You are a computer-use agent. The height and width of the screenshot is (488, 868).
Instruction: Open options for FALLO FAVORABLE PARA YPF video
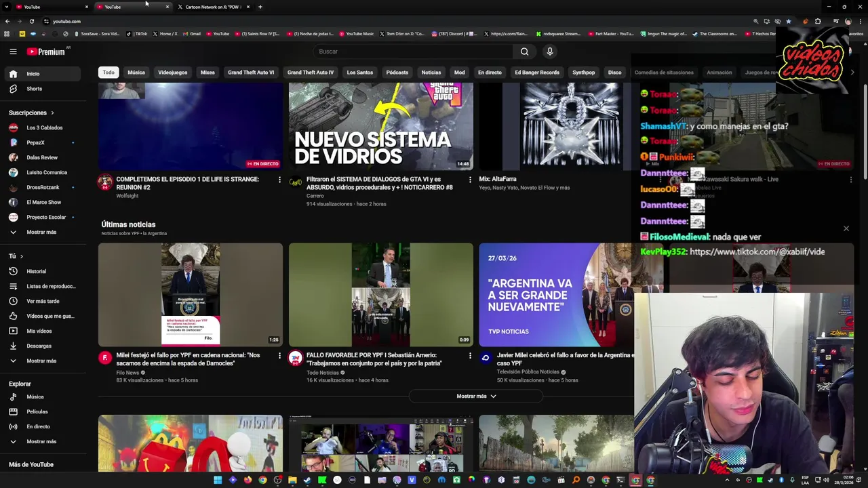coord(470,356)
